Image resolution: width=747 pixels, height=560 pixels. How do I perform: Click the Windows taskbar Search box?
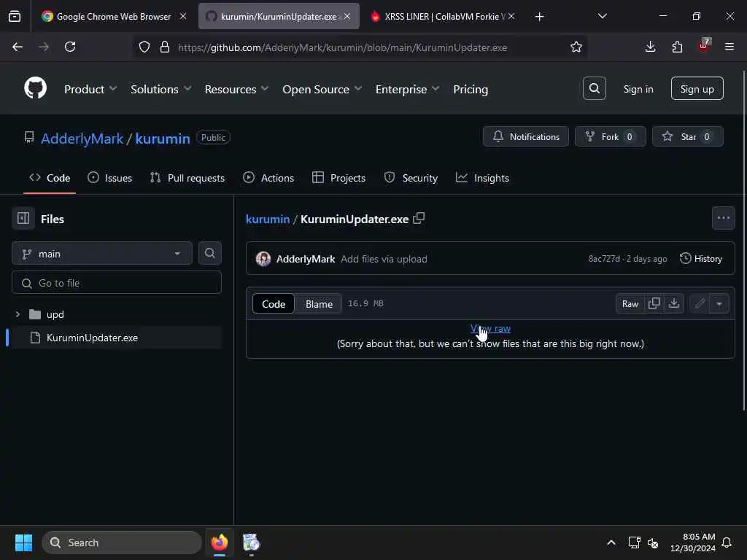pyautogui.click(x=122, y=542)
